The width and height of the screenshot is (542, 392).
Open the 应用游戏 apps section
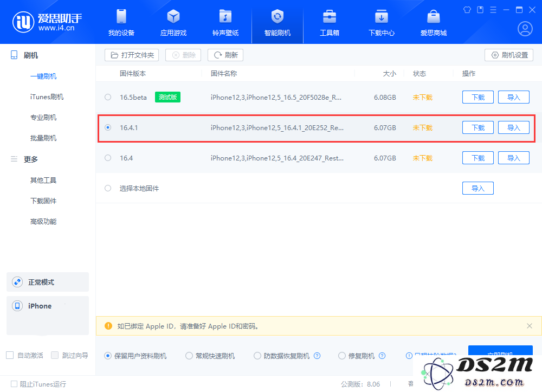[173, 22]
